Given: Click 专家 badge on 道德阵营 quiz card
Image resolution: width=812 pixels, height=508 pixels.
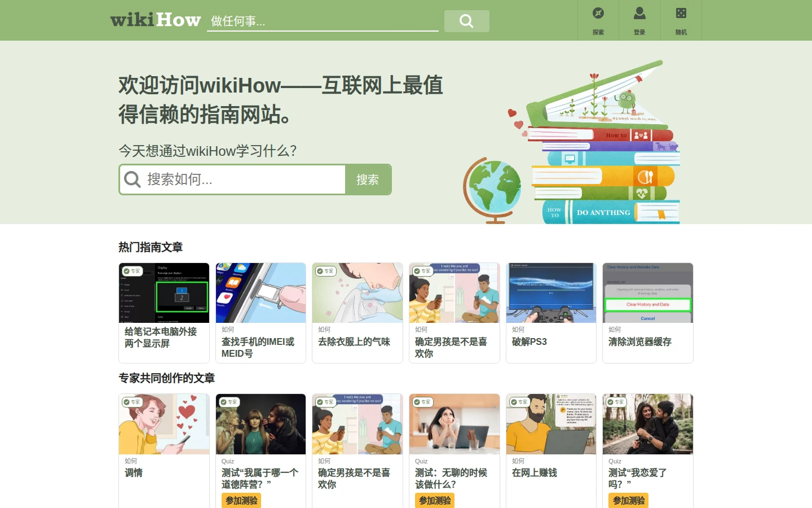Looking at the screenshot, I should (x=229, y=402).
